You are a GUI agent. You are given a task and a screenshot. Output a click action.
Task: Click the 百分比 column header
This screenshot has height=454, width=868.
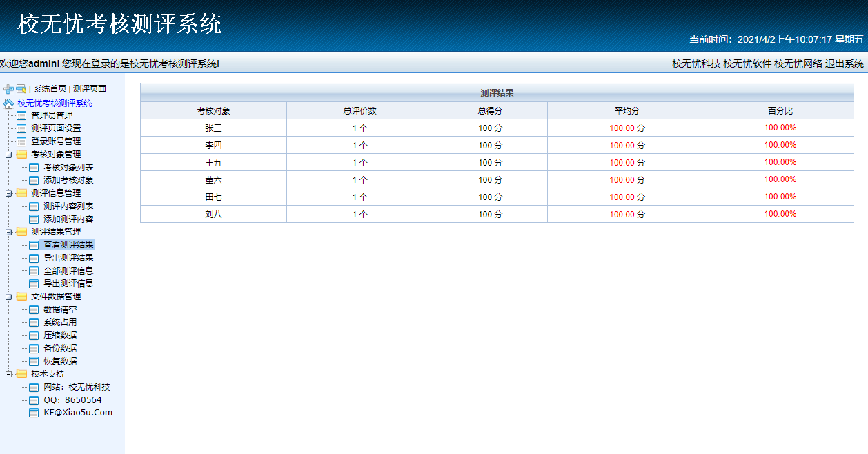tap(780, 110)
